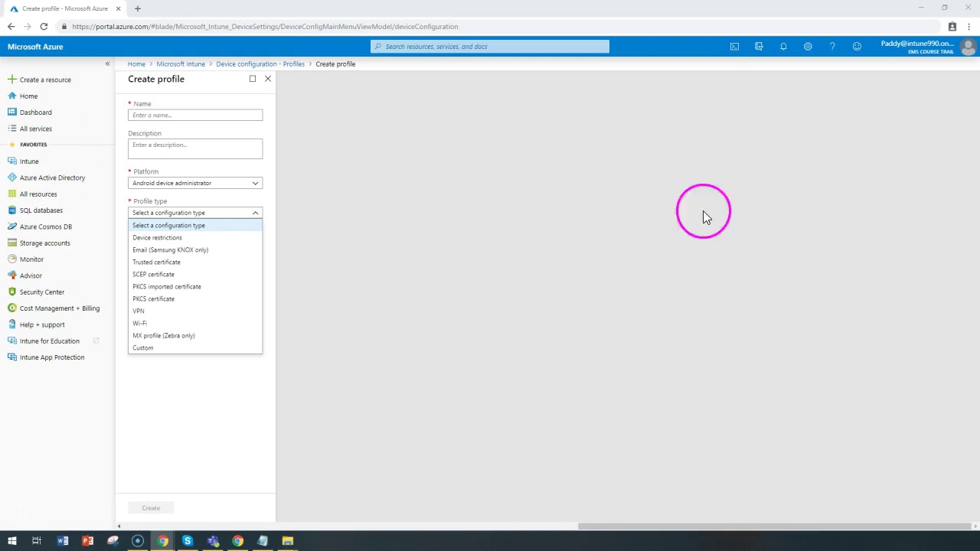Open Security Center in the sidebar
The width and height of the screenshot is (980, 551).
pyautogui.click(x=42, y=292)
